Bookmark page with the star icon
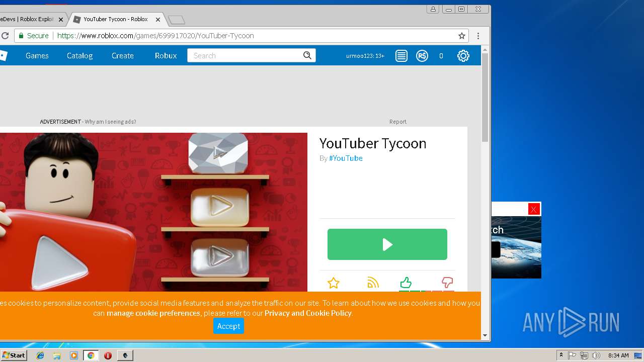Screen dimensions: 644x362 coord(461,36)
